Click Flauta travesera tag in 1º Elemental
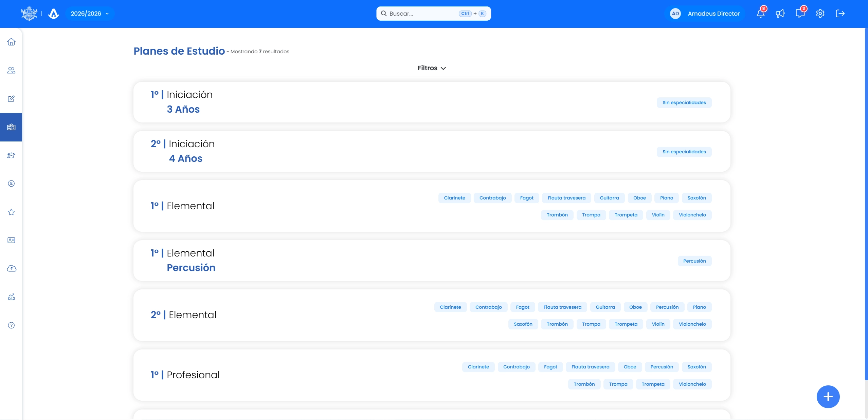Screen dimensions: 868x420 point(566,198)
